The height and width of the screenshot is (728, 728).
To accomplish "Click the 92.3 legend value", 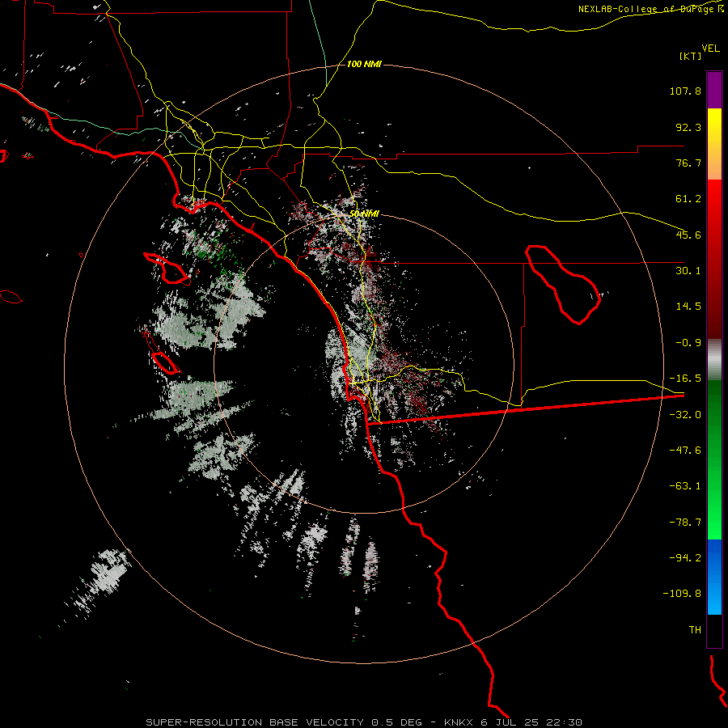I will 688,127.
